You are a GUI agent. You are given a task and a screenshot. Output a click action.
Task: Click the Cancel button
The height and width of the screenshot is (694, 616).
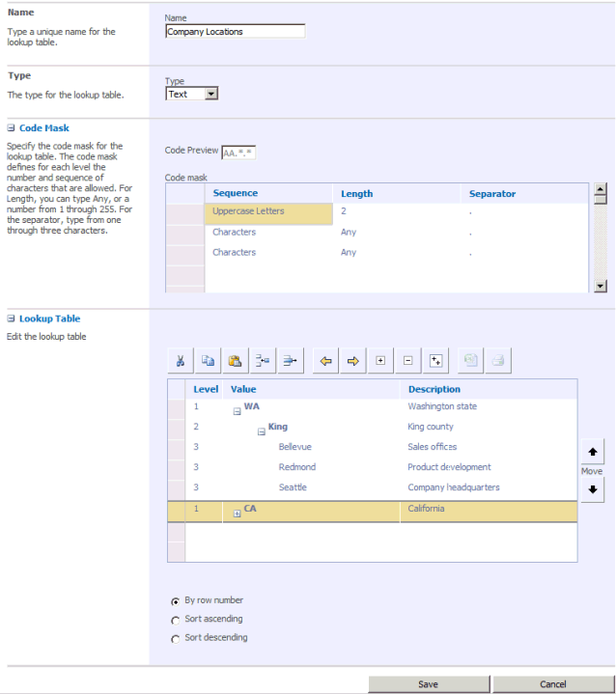pos(553,684)
